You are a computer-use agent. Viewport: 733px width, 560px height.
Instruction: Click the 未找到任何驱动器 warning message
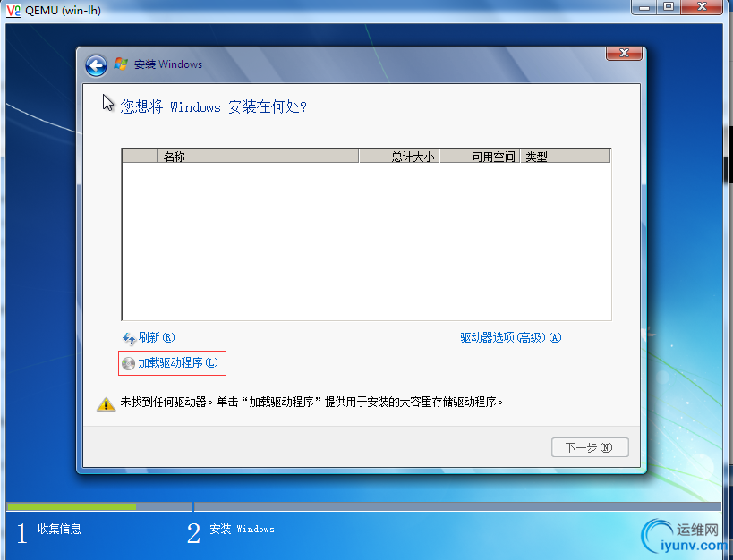coord(311,402)
